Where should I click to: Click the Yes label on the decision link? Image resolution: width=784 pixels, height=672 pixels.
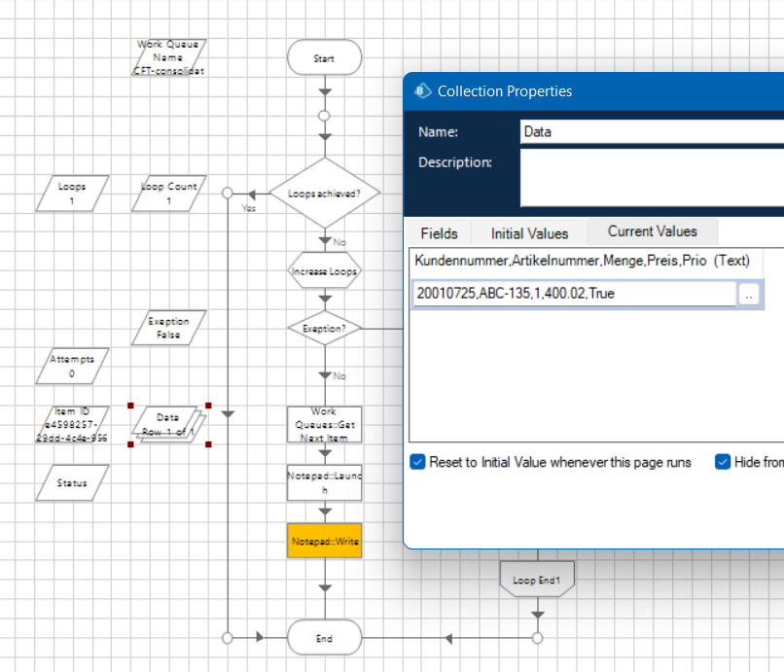tap(249, 208)
